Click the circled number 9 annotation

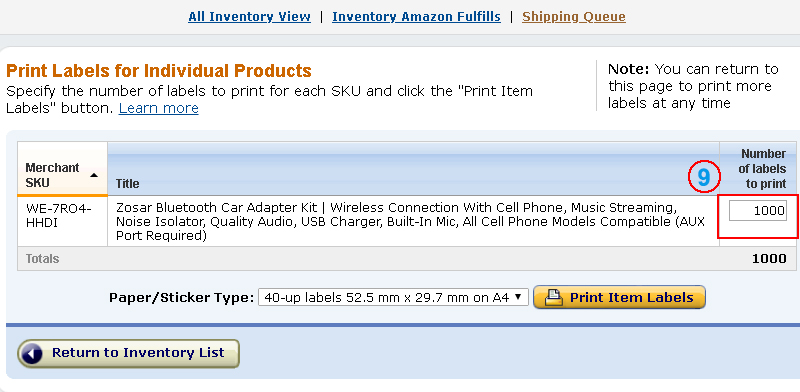[704, 177]
